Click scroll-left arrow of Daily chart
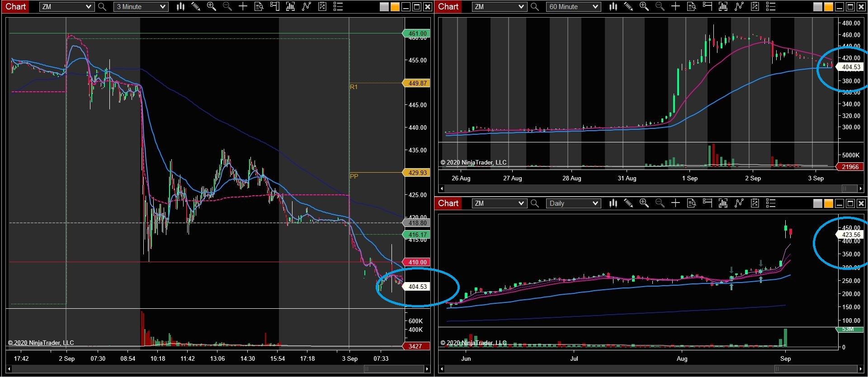Screen dimensions: 868x377 pos(442,369)
